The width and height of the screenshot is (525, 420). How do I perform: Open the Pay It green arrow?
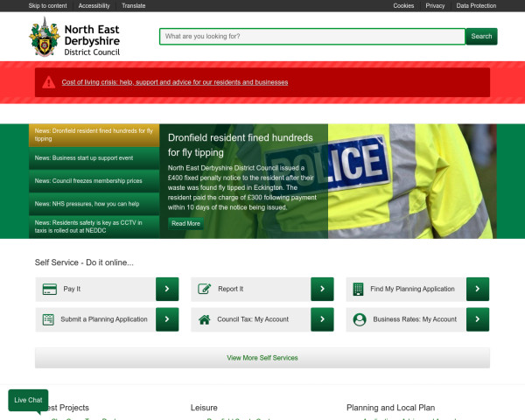pos(167,289)
